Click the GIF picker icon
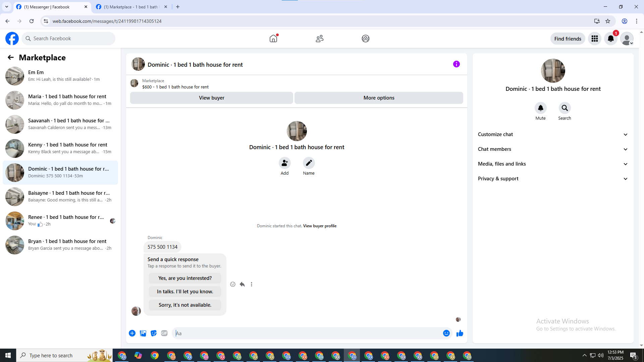 (x=164, y=333)
